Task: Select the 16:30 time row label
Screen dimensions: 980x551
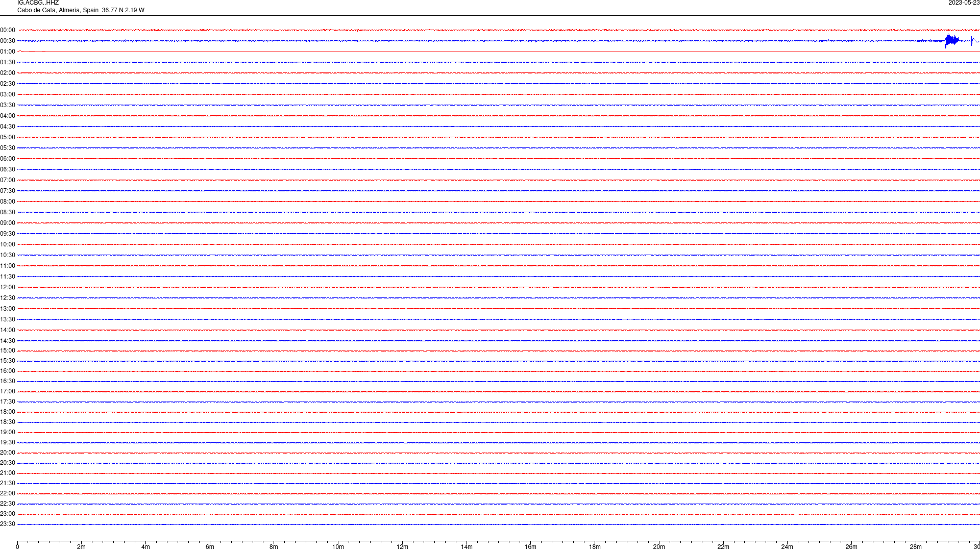Action: pos(8,381)
